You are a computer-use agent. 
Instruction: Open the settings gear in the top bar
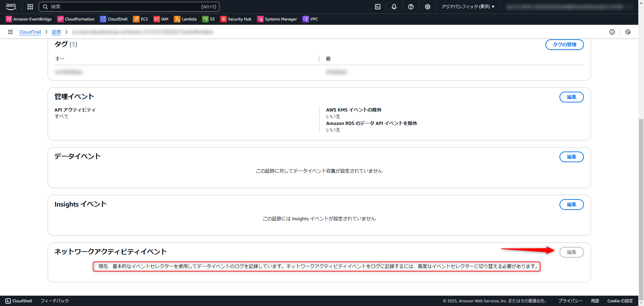[428, 7]
